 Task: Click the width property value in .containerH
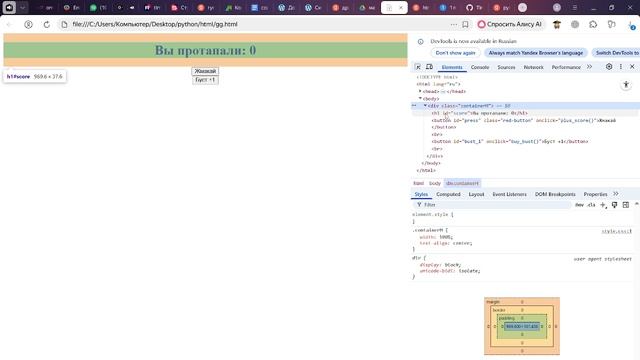pos(446,237)
